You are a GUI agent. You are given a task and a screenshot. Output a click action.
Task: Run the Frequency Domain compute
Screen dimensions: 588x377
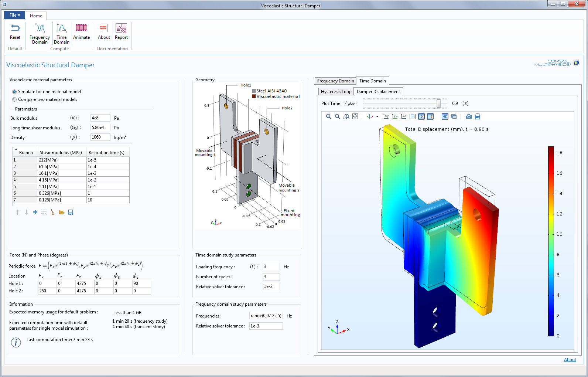tap(40, 34)
